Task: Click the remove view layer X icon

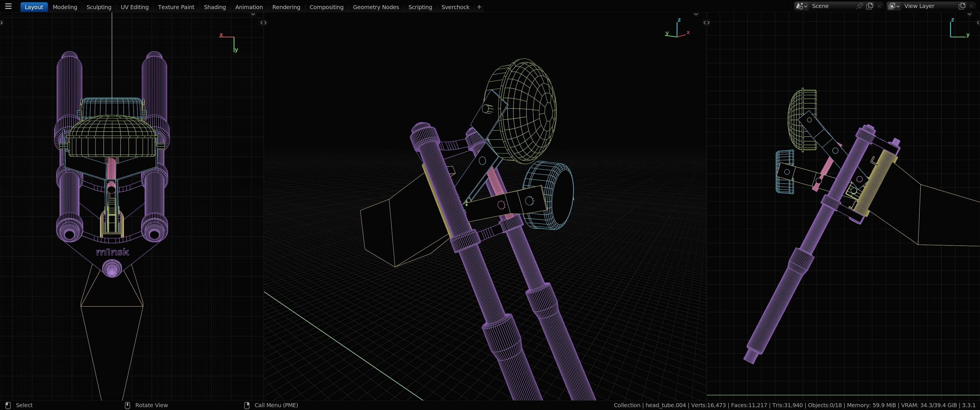Action: pyautogui.click(x=972, y=6)
